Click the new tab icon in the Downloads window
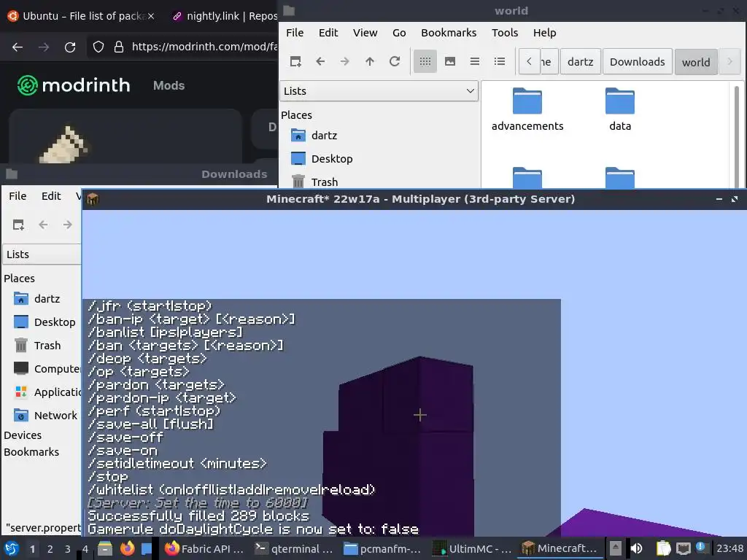The width and height of the screenshot is (747, 560). 18,225
